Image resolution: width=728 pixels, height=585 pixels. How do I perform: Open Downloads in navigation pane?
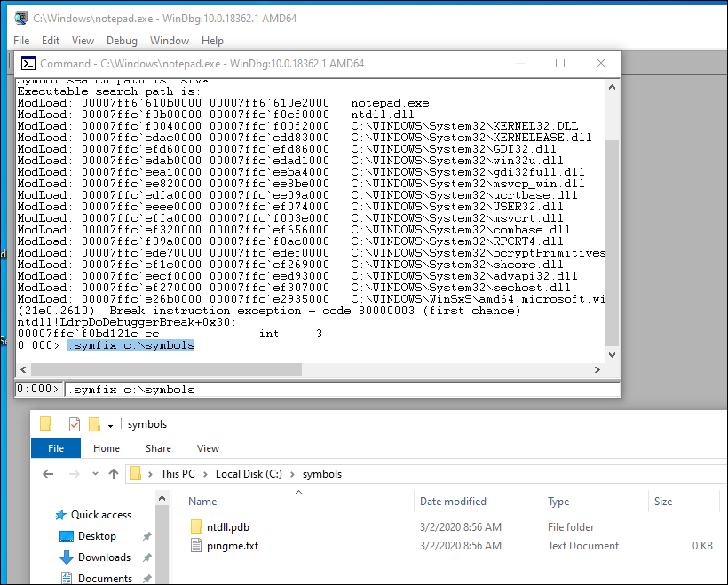point(104,557)
